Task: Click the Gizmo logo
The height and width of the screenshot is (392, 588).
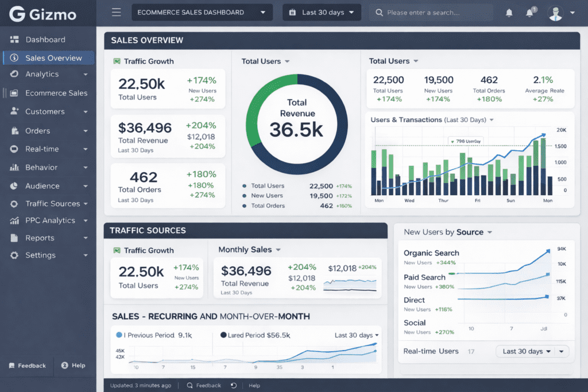Action: point(43,14)
